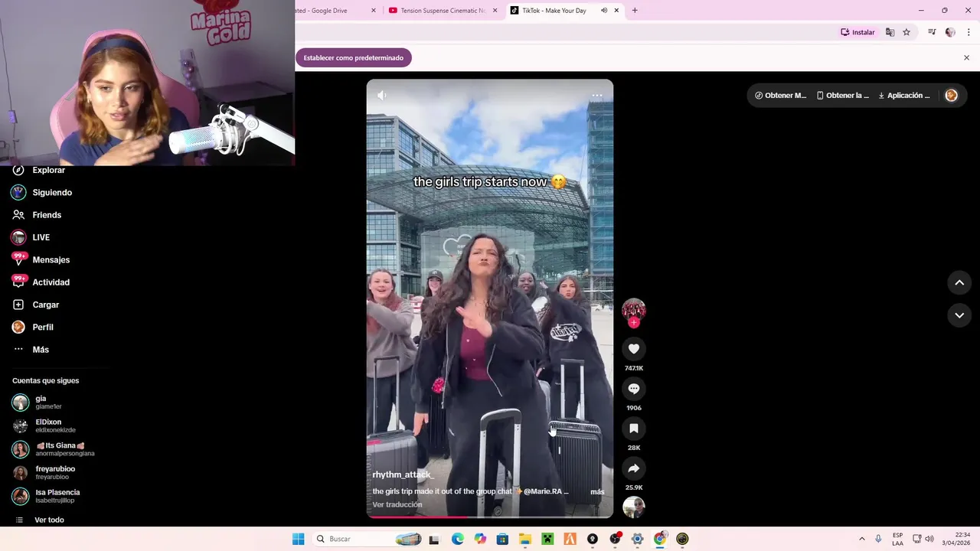The height and width of the screenshot is (551, 980).
Task: Open the three-dot video options menu
Action: tap(597, 96)
